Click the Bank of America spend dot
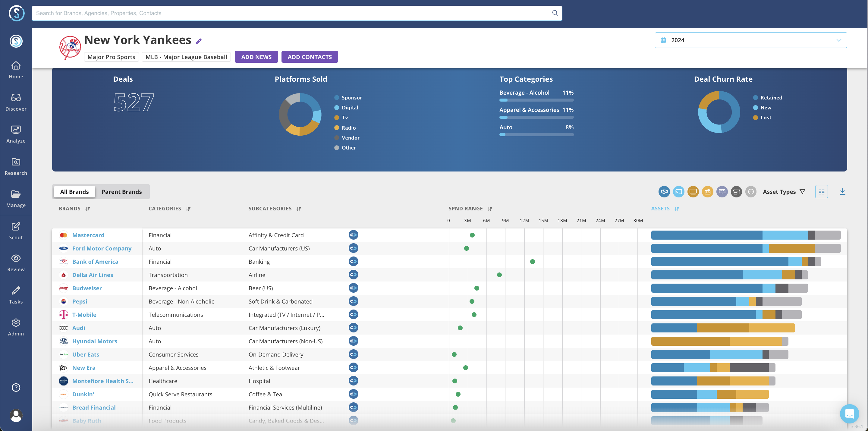This screenshot has width=868, height=431. [532, 262]
